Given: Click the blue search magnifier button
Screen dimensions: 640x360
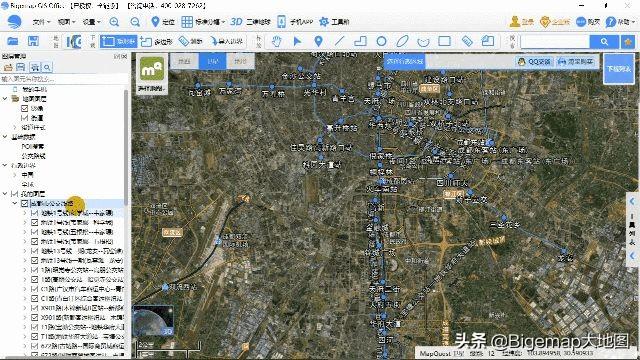Looking at the screenshot, I should (604, 42).
